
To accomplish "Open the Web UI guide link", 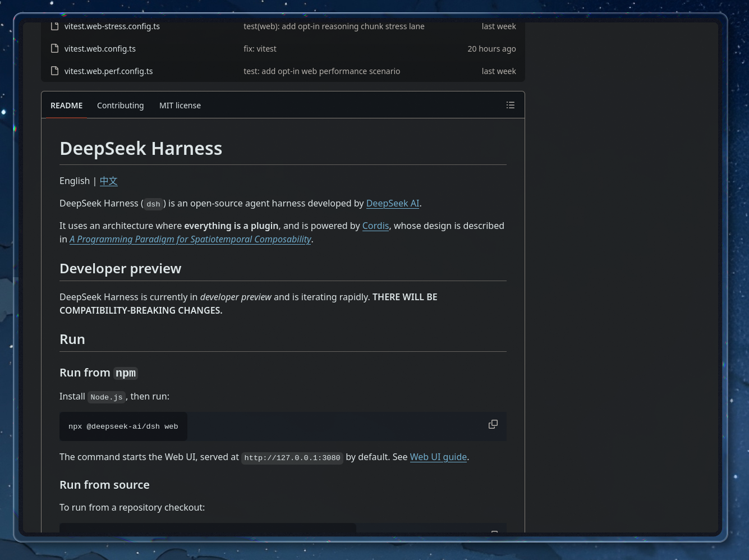I will (x=438, y=457).
